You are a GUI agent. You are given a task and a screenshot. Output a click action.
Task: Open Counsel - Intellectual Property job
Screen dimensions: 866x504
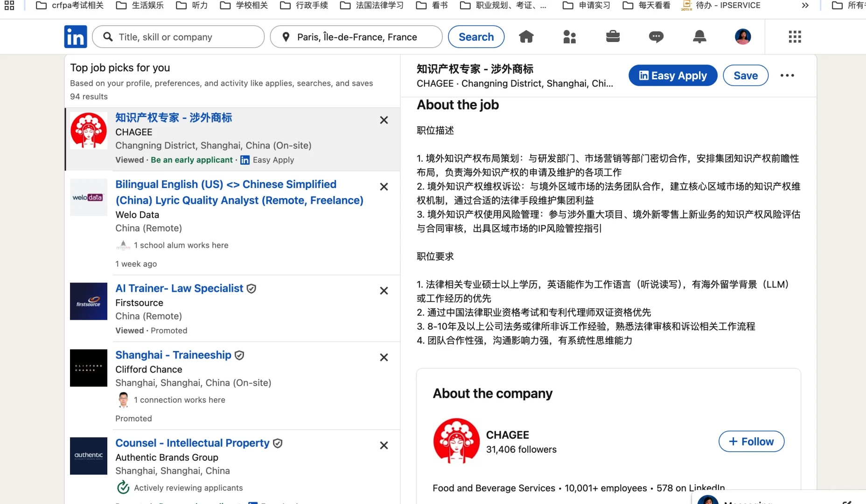(x=192, y=443)
